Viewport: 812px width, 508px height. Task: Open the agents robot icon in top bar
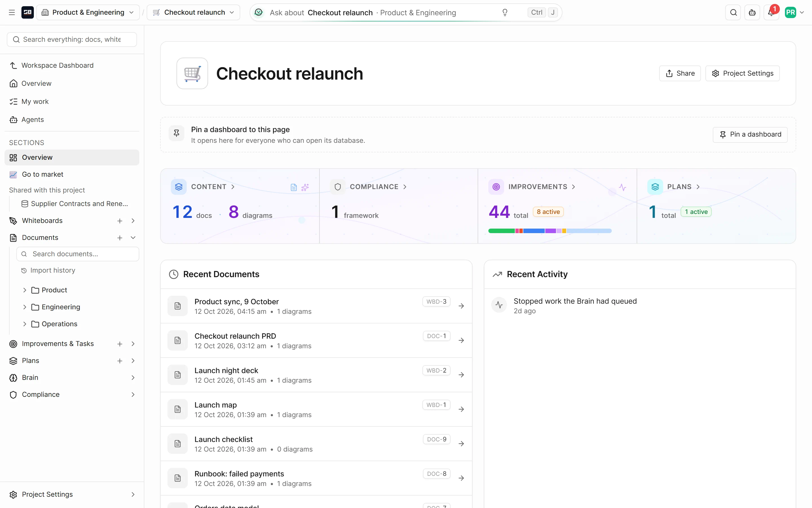752,12
